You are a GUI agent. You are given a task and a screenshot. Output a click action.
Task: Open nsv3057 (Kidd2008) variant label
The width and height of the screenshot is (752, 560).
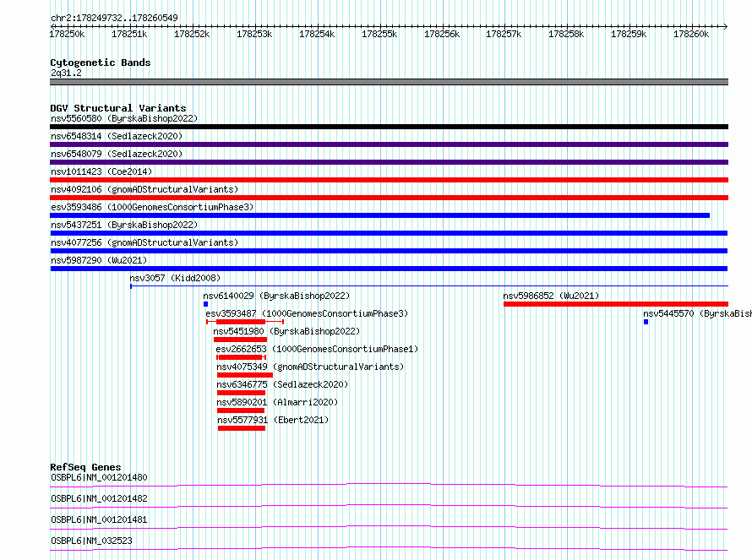coord(175,278)
